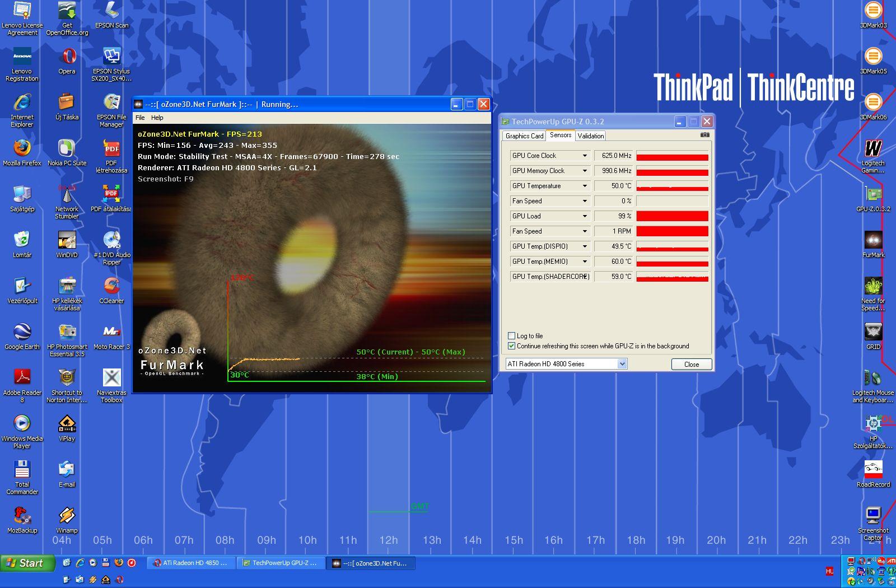Viewport: 896px width, 588px height.
Task: Open 3DMark05 desktop icon
Action: click(x=873, y=60)
